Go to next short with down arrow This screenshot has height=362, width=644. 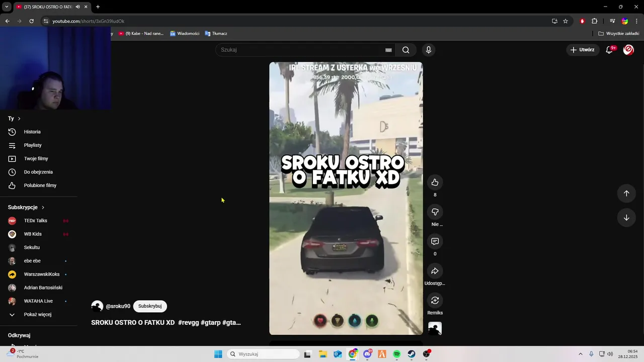coord(626,218)
